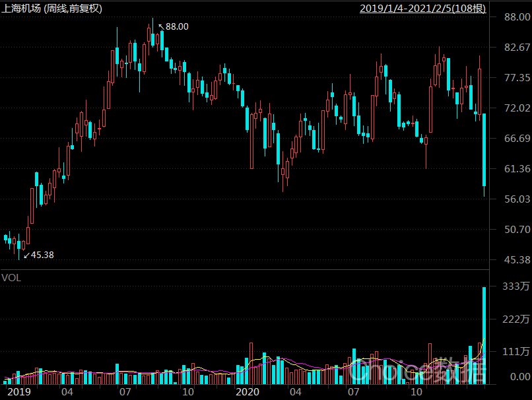The width and height of the screenshot is (532, 400).
Task: Click the 88.00 price axis label
Action: pyautogui.click(x=512, y=17)
